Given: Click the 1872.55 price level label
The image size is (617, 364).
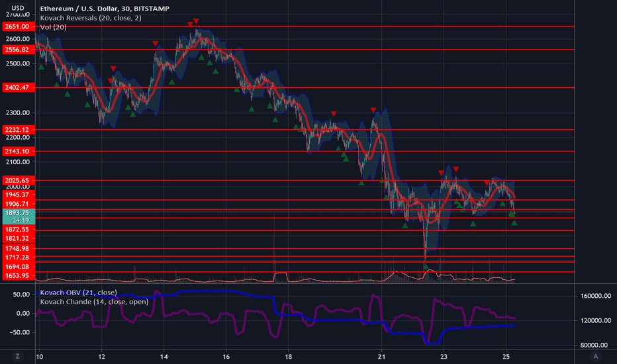Looking at the screenshot, I should point(19,229).
